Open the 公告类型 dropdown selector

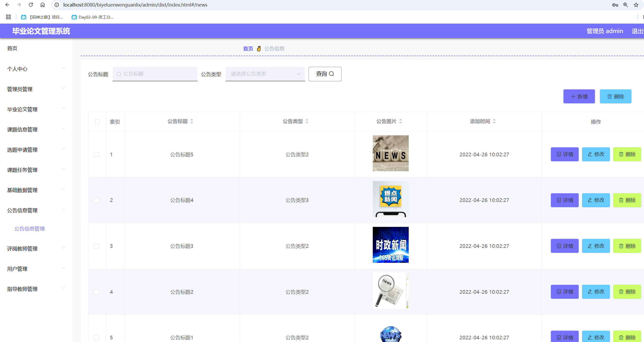pyautogui.click(x=265, y=74)
